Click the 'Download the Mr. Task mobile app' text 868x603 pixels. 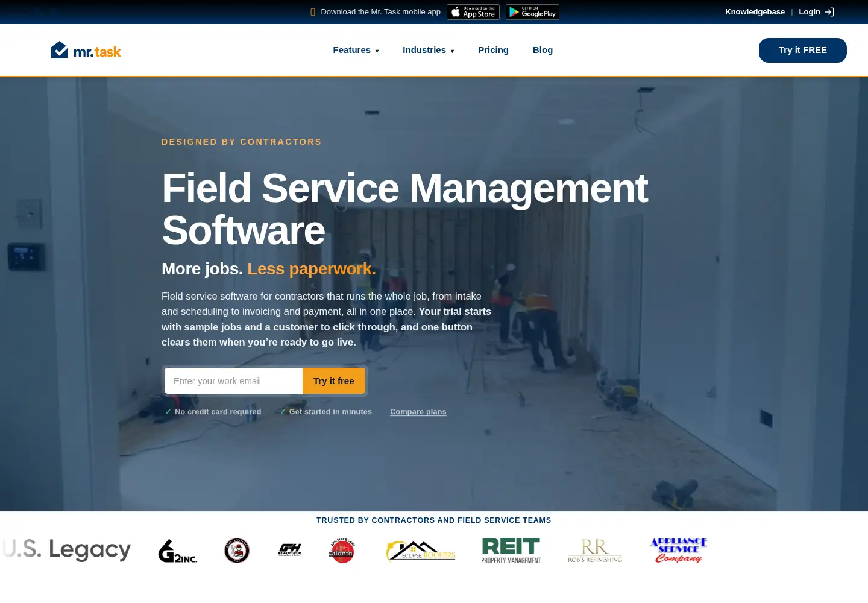pos(380,12)
